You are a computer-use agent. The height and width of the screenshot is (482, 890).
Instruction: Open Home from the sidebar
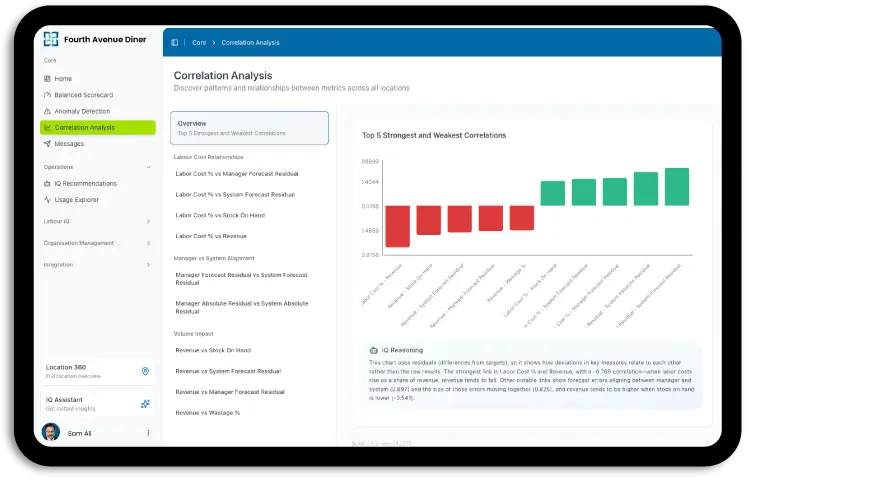pos(63,79)
